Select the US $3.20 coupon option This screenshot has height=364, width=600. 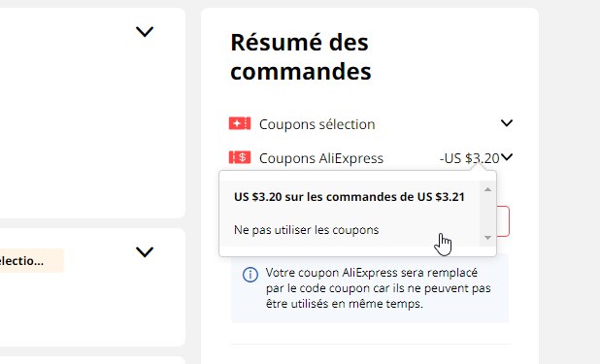pyautogui.click(x=350, y=197)
